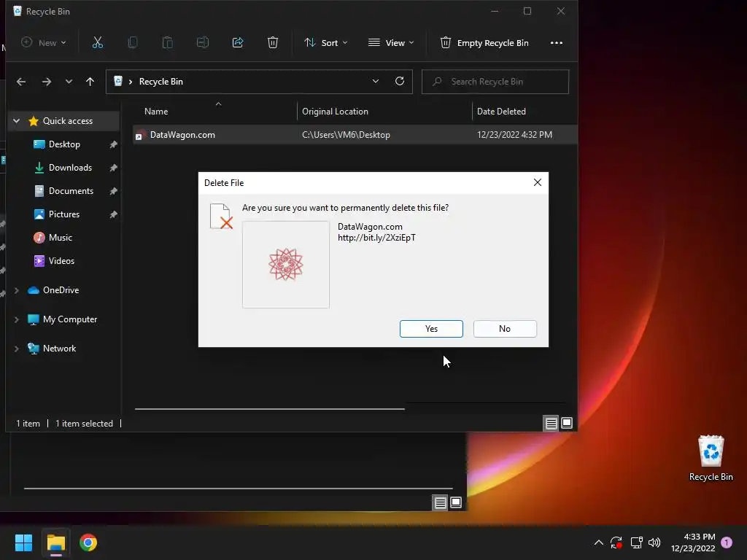Show hidden system tray icons
Image resolution: width=747 pixels, height=560 pixels.
pos(598,542)
